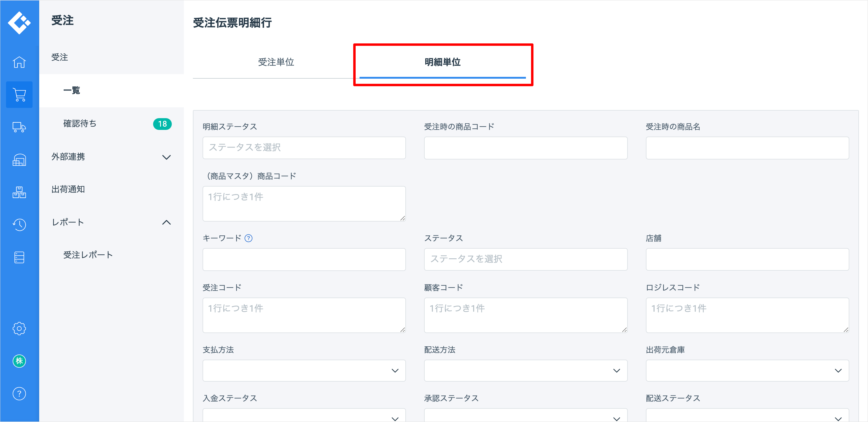Switch to the 明細単位 tab

[442, 62]
